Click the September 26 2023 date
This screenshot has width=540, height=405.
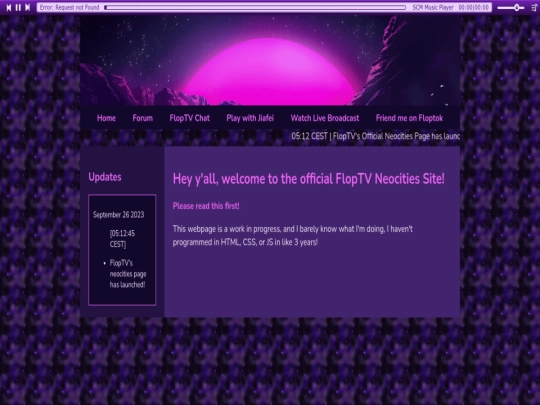tap(118, 215)
